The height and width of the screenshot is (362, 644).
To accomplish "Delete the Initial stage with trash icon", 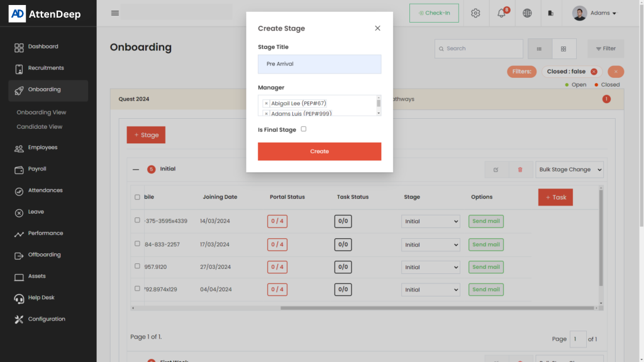I will pyautogui.click(x=519, y=170).
